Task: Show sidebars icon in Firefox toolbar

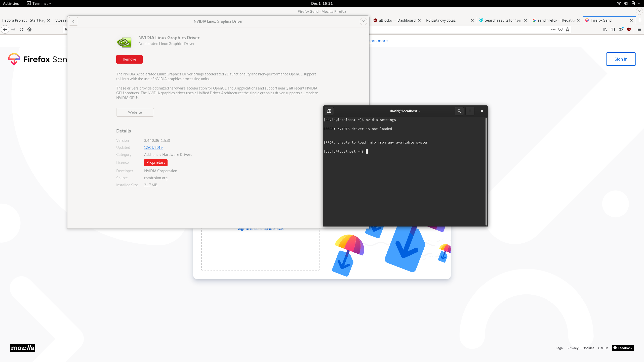Action: 613,29
